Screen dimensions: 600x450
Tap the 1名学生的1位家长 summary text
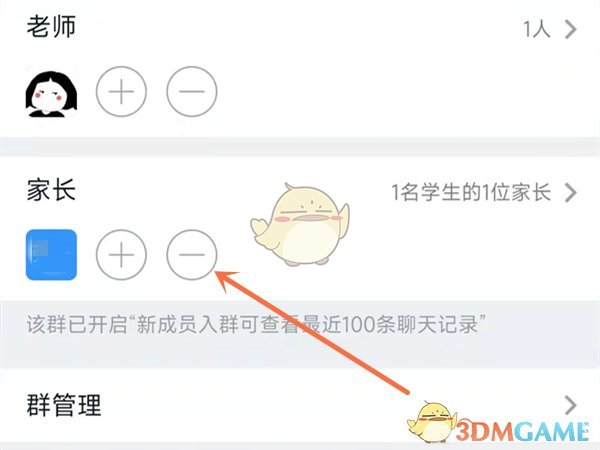coord(471,192)
